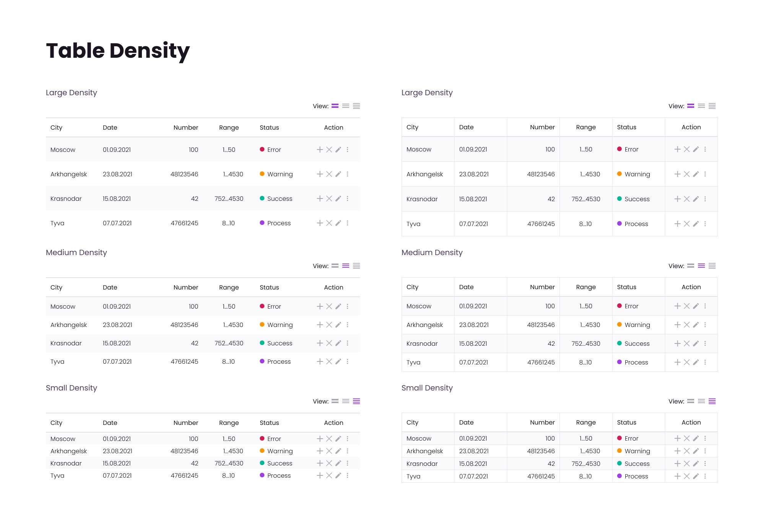
Task: Switch left Large Density table to medium view
Action: [x=346, y=106]
